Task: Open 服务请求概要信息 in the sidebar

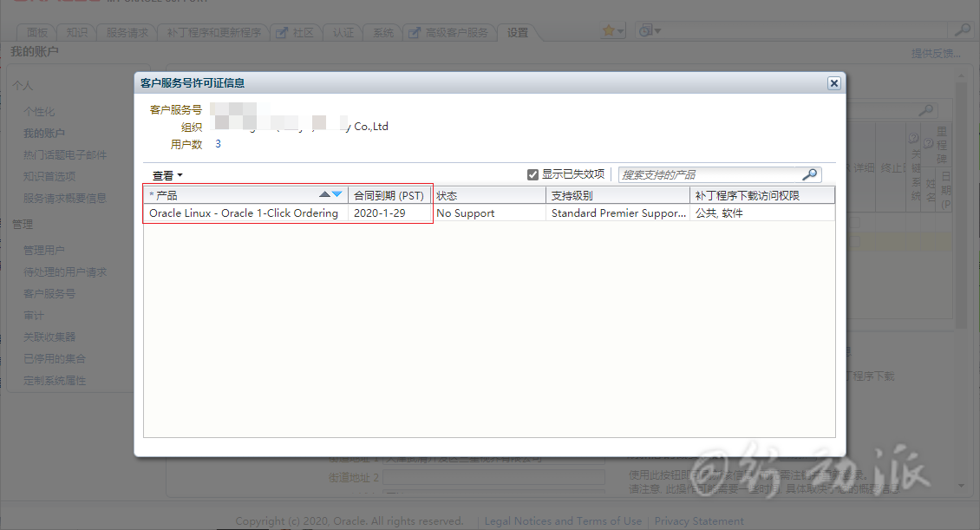Action: point(64,198)
